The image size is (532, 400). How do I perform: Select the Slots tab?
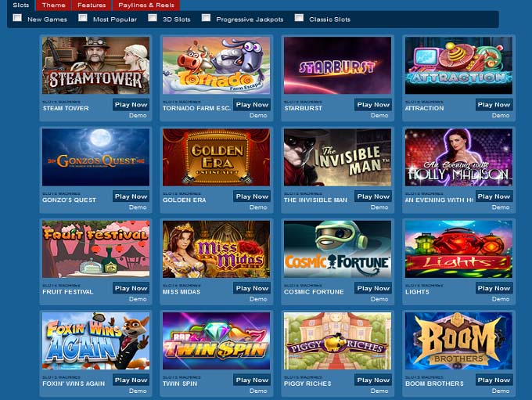tap(20, 5)
